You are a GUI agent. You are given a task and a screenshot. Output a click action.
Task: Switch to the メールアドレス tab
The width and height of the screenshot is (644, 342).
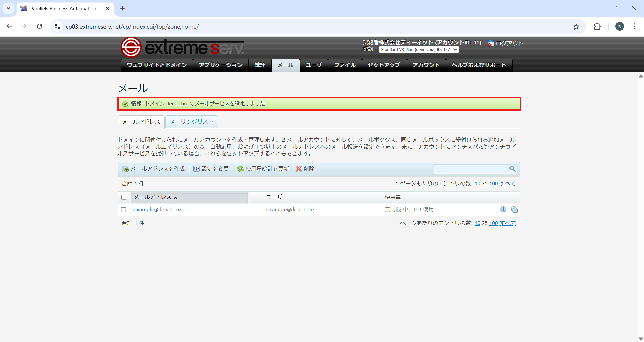tap(141, 122)
